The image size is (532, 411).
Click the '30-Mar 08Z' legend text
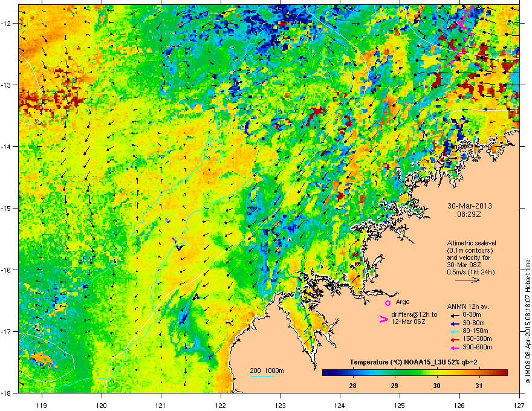[464, 265]
